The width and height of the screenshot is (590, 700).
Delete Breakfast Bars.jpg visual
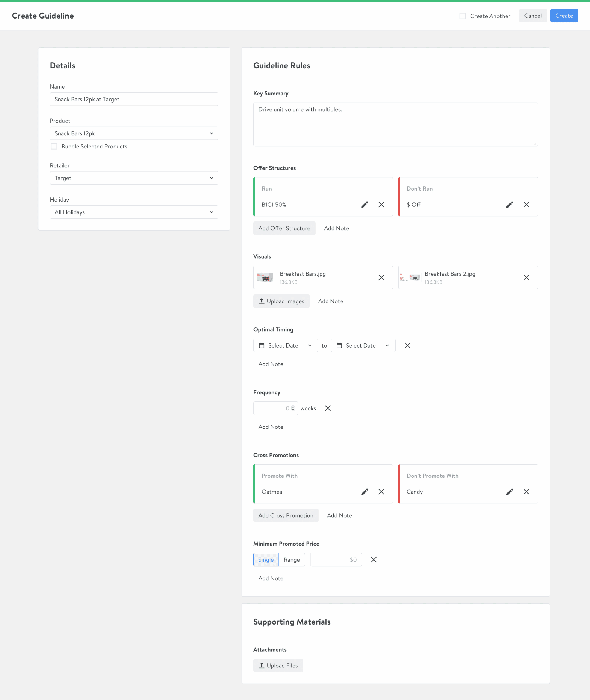pyautogui.click(x=381, y=277)
